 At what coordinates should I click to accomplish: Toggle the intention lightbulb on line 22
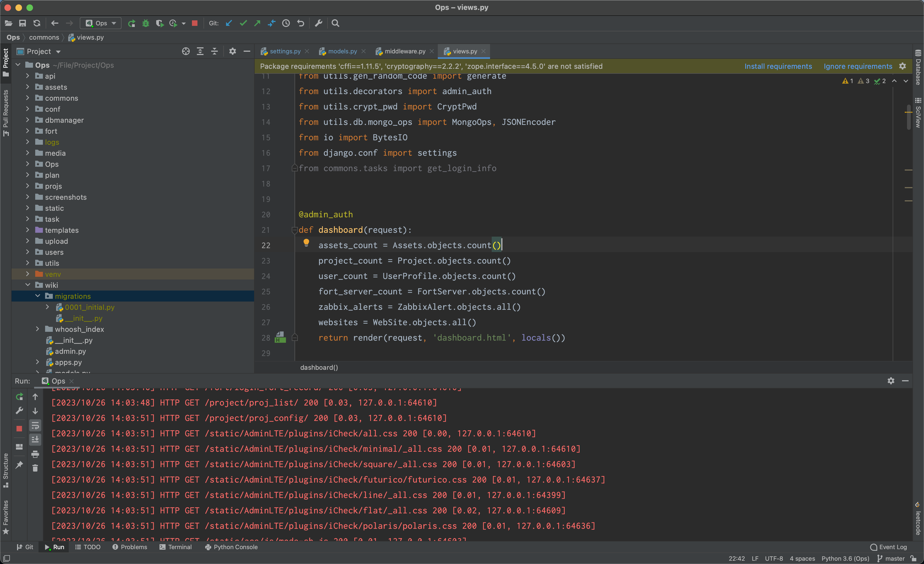(306, 243)
